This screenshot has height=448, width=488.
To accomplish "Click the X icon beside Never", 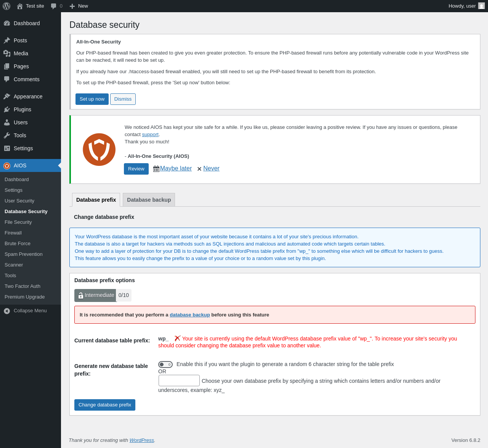I will click(199, 169).
